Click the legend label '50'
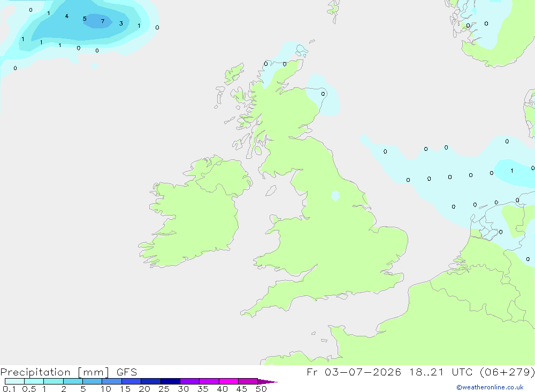The image size is (535, 392). coord(261,389)
